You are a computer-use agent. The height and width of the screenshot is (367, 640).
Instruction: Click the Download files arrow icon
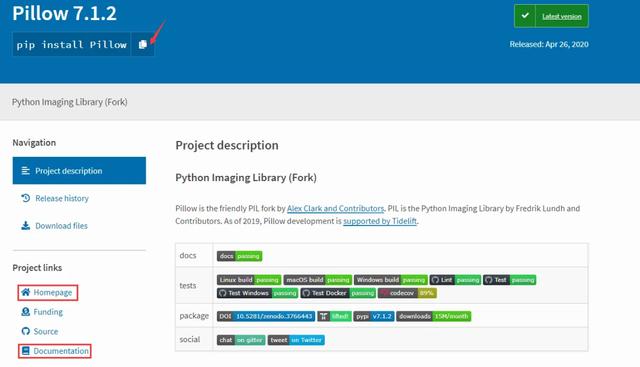[x=25, y=225]
